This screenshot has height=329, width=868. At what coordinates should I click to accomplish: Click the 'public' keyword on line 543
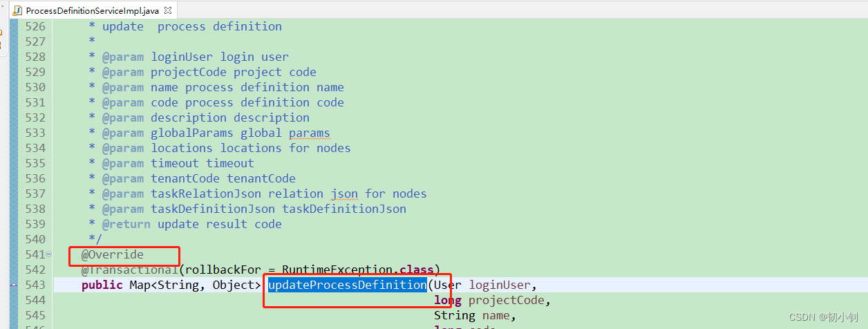coord(102,285)
